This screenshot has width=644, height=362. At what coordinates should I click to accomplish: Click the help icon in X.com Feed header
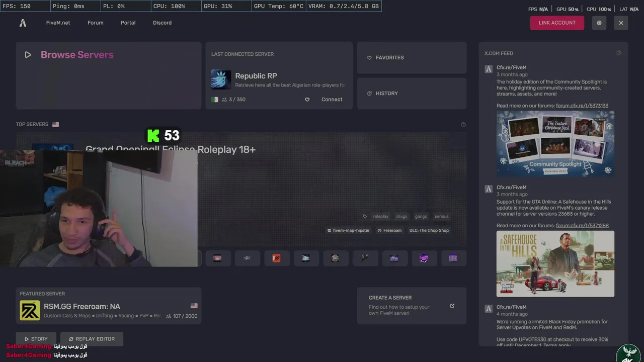(x=619, y=53)
